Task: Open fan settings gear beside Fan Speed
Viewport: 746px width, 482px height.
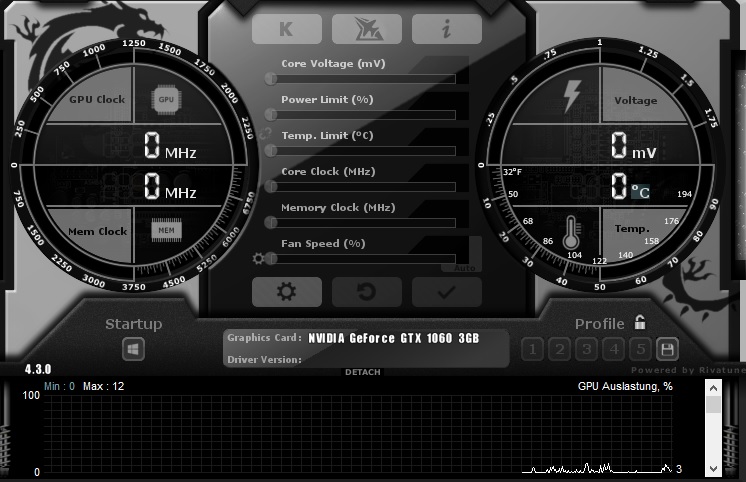Action: pyautogui.click(x=258, y=259)
